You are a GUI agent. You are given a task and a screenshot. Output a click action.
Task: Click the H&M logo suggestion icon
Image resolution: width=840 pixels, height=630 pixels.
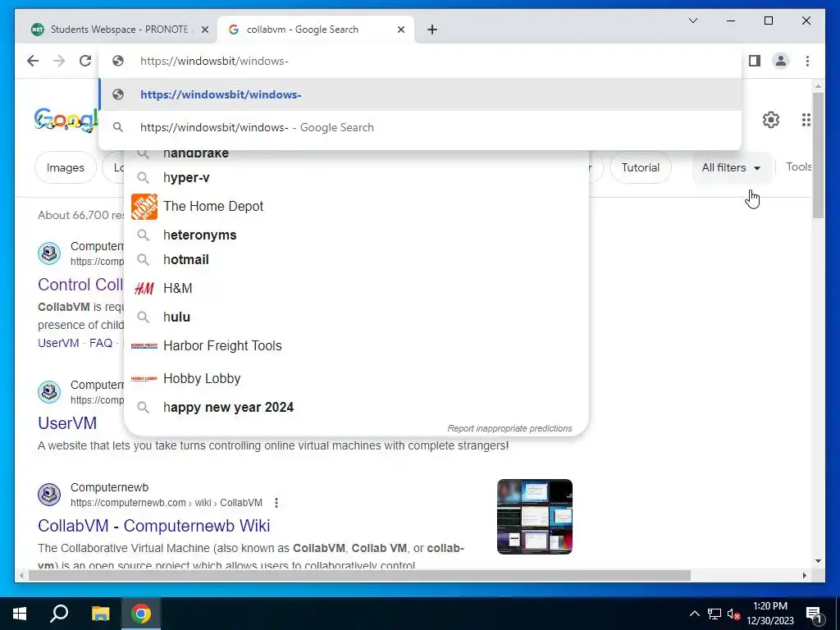pyautogui.click(x=144, y=289)
